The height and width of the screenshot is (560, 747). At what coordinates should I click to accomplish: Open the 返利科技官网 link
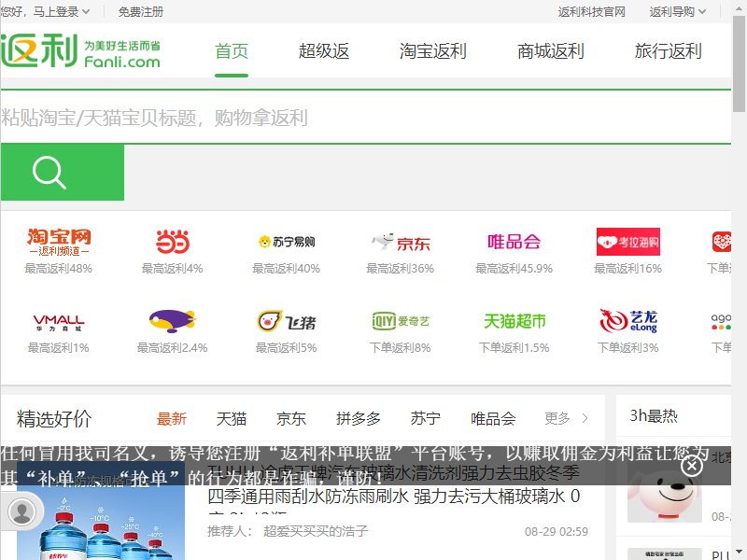[x=591, y=11]
